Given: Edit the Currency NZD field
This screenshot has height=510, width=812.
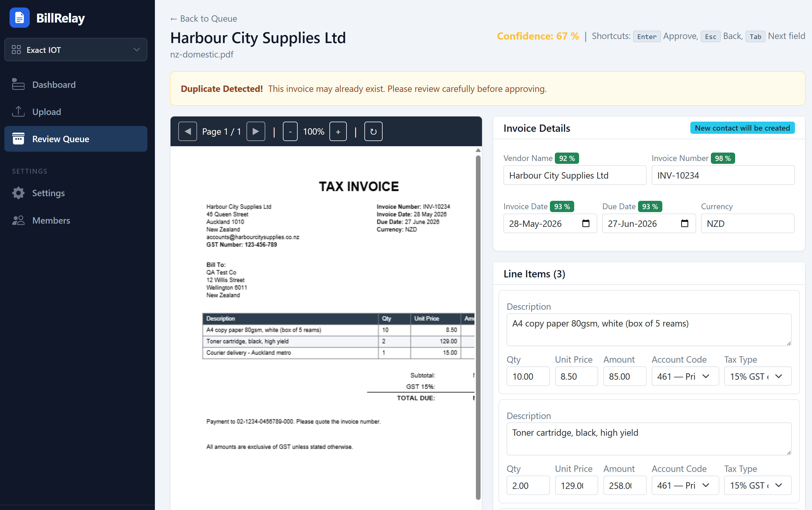Looking at the screenshot, I should coord(748,223).
